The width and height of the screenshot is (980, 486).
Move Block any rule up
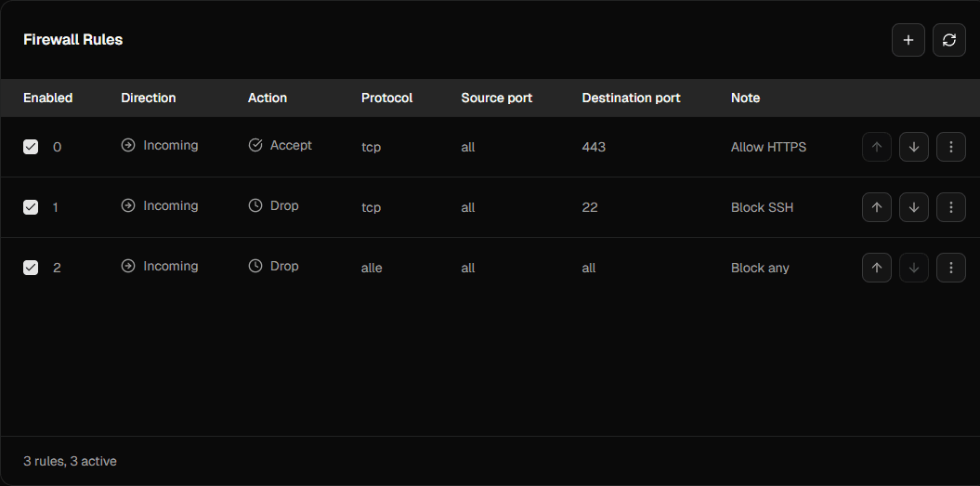[876, 268]
